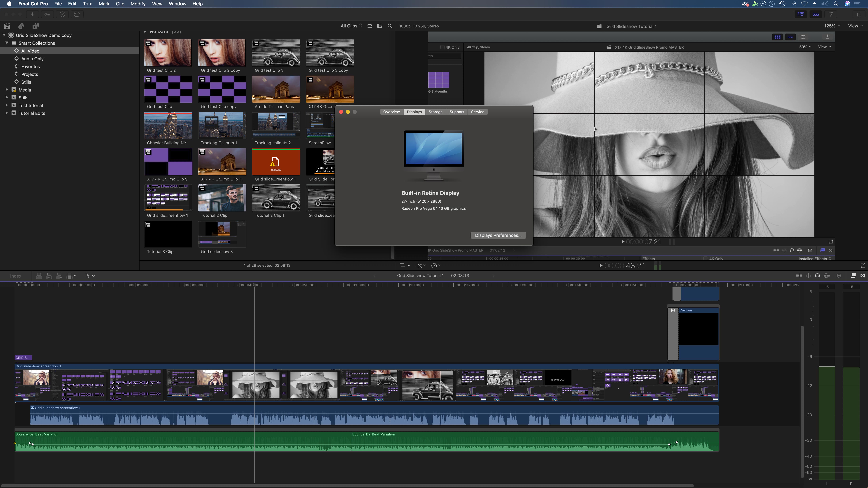This screenshot has width=868, height=488.
Task: Click the Overwrite clip edit icon
Action: click(x=70, y=276)
